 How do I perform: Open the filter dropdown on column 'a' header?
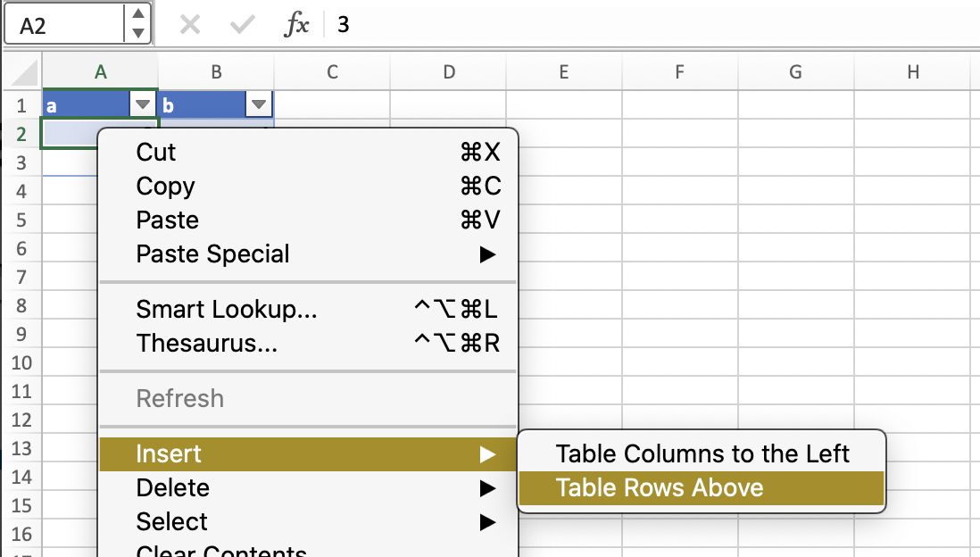143,104
